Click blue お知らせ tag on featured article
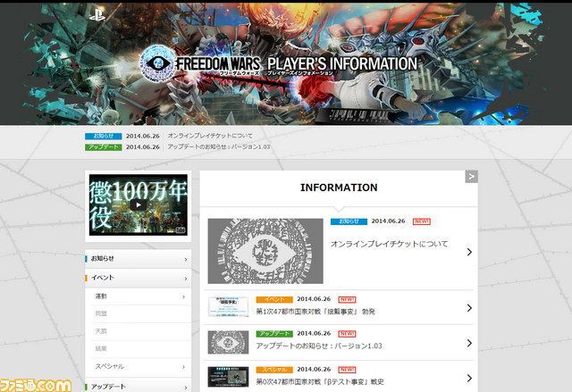The image size is (572, 392). pos(349,221)
